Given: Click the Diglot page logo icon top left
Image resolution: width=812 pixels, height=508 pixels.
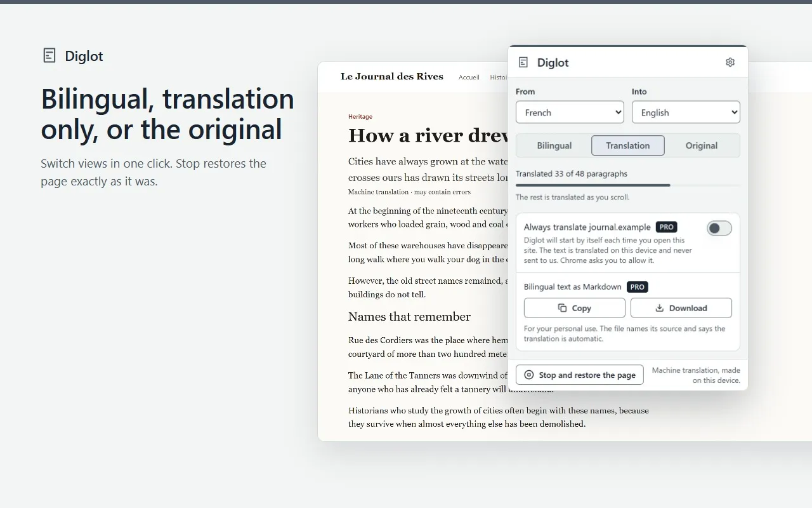Looking at the screenshot, I should [49, 56].
